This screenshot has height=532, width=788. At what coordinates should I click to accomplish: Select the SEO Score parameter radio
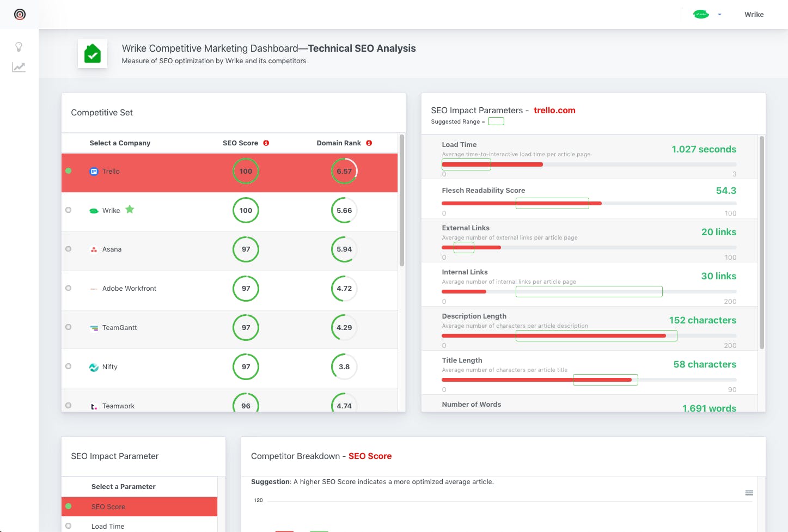click(68, 506)
